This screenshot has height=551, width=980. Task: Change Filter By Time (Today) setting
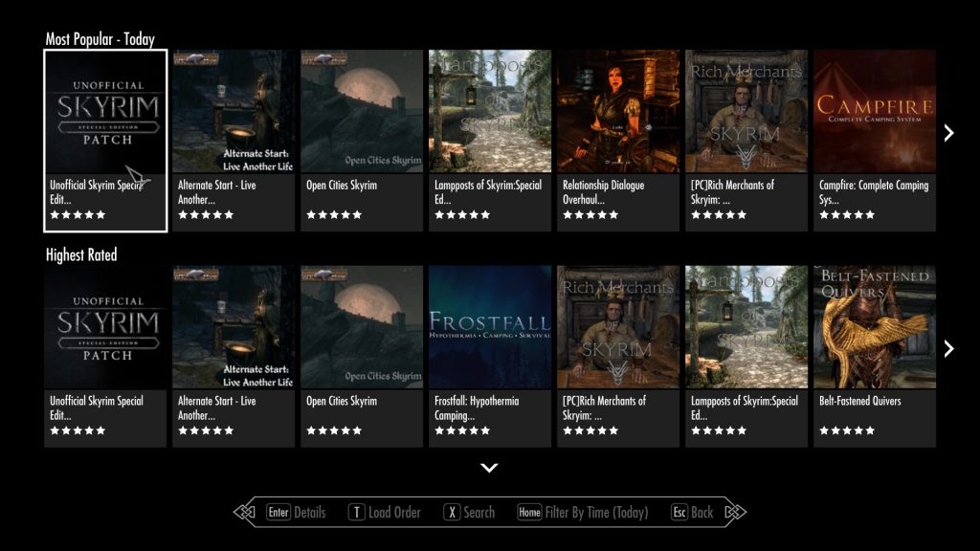(x=583, y=513)
